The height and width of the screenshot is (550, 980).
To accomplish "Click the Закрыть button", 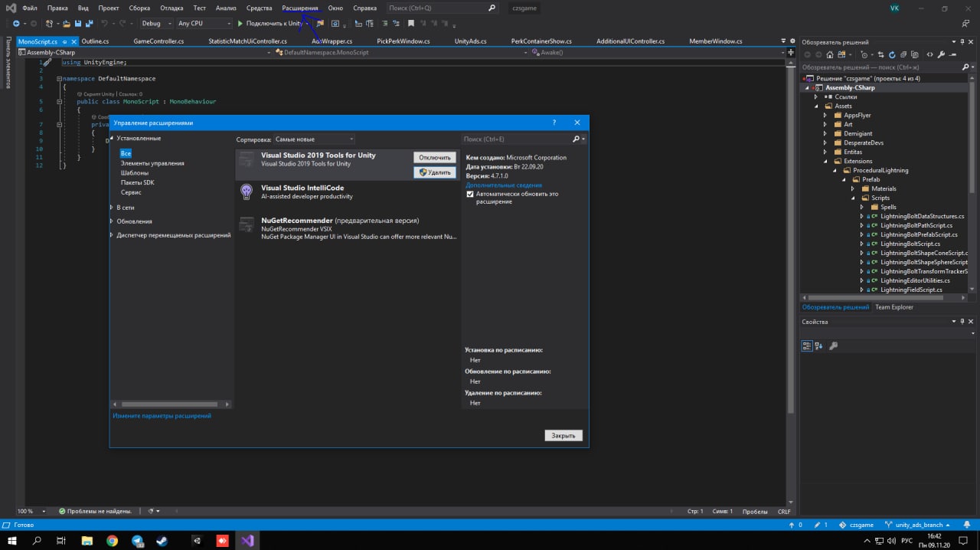I will coord(563,435).
